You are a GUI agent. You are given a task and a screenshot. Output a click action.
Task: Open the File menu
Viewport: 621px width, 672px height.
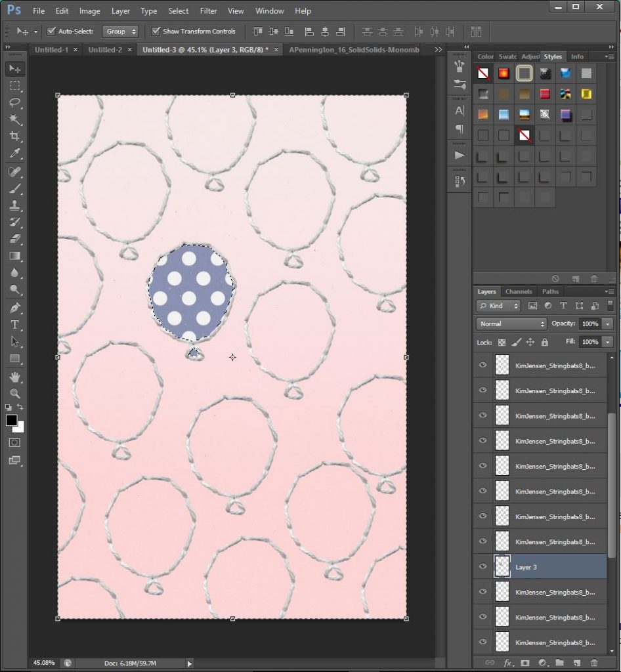point(39,11)
